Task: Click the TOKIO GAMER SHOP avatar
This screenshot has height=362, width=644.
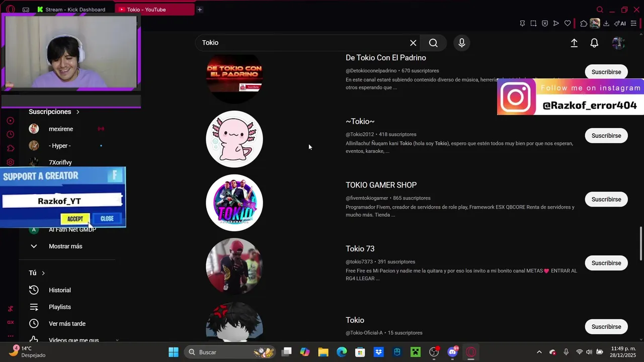Action: pos(234,203)
